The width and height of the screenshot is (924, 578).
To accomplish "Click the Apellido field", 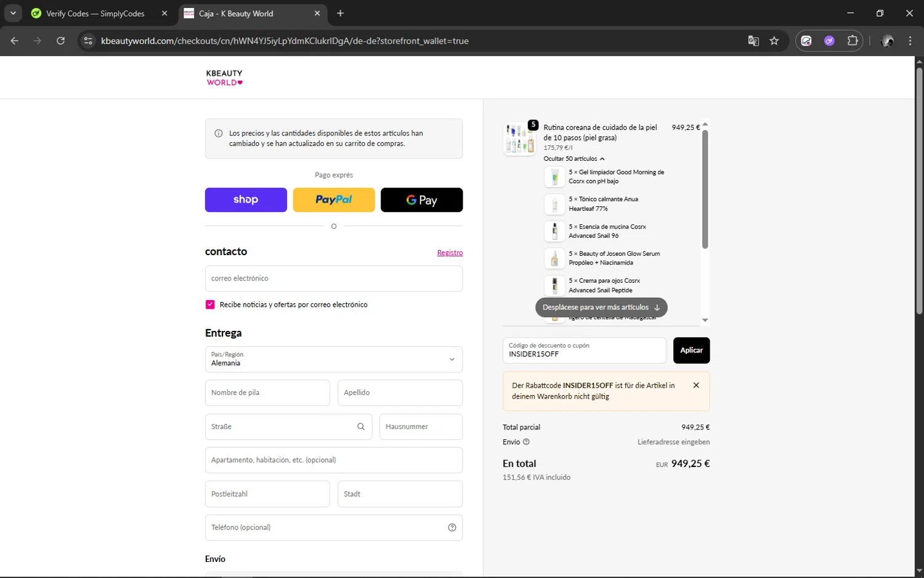I will (400, 393).
